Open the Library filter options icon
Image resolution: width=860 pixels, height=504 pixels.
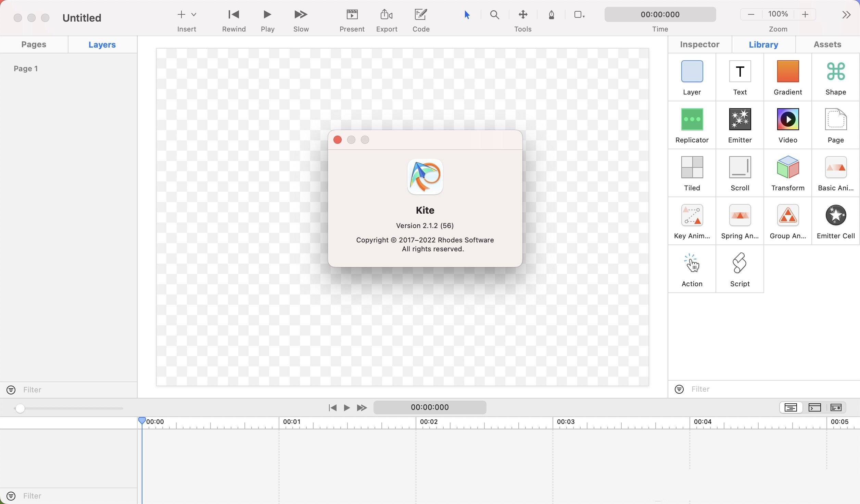click(679, 389)
